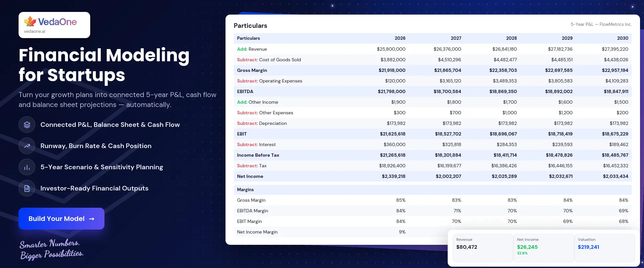Click the Subtract: Other Expenses row label
The image size is (644, 268).
[x=265, y=113]
